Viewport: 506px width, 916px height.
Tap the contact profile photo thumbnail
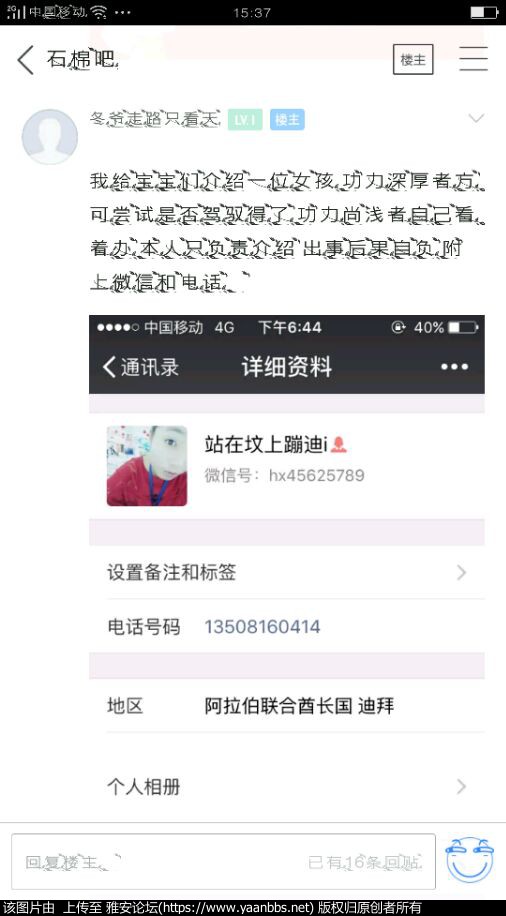tap(147, 466)
